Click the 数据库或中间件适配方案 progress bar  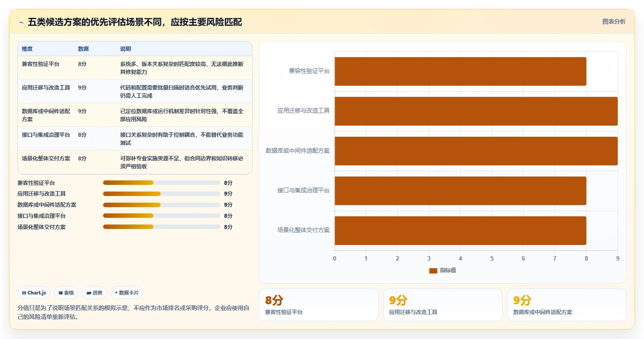[161, 205]
